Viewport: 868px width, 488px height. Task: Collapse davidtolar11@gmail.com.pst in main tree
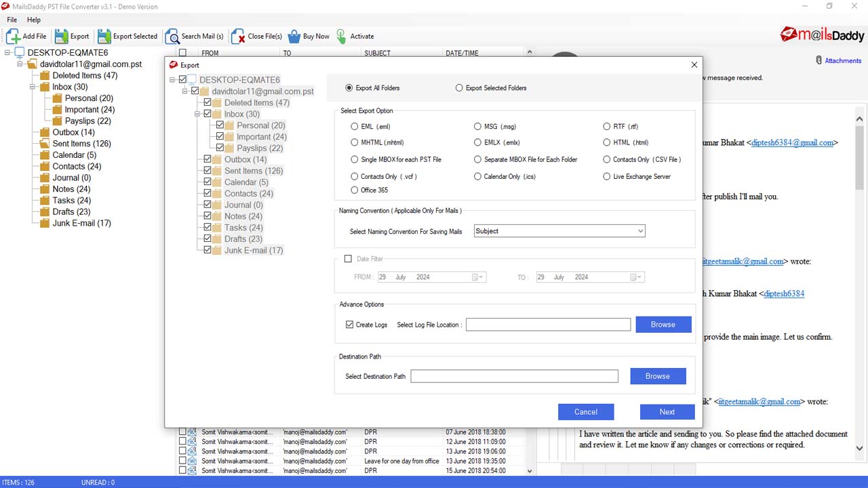[x=21, y=64]
